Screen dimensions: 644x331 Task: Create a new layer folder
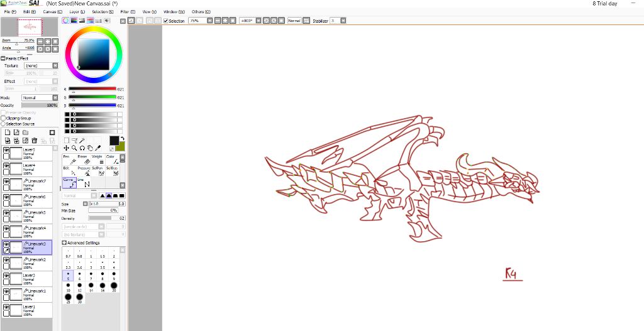[x=26, y=133]
